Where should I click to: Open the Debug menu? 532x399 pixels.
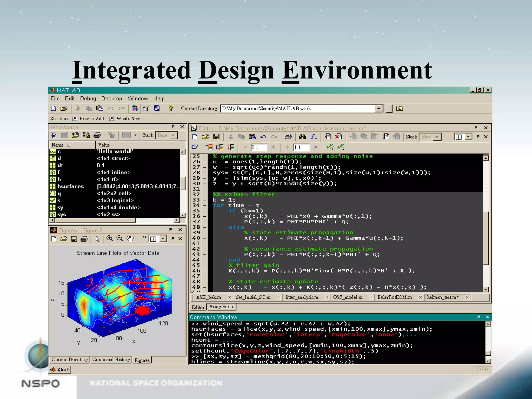pos(88,98)
